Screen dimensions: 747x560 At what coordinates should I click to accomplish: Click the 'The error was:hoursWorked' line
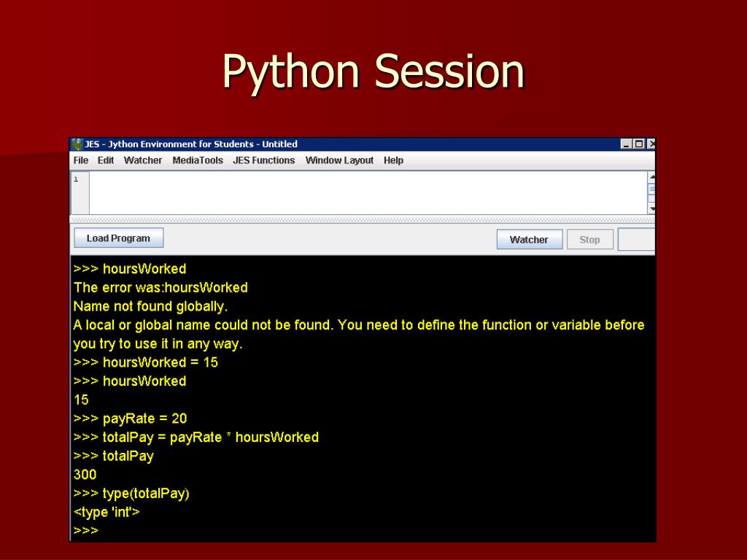click(160, 287)
